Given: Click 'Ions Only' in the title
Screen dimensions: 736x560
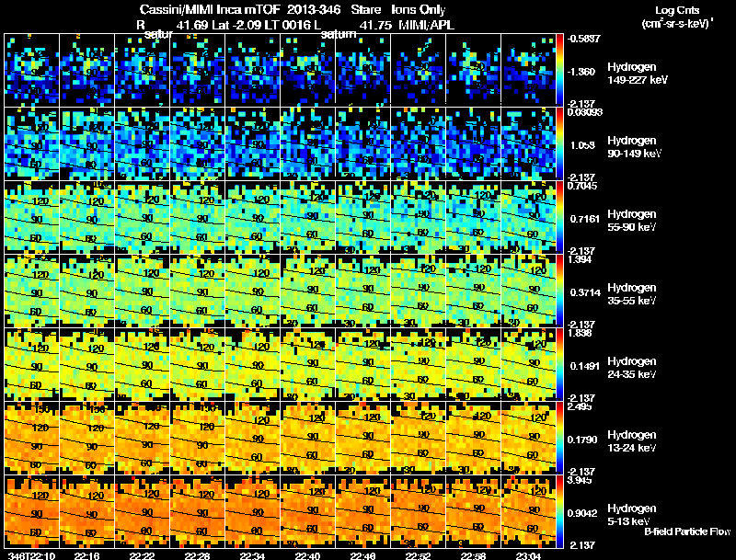Looking at the screenshot, I should coord(419,9).
